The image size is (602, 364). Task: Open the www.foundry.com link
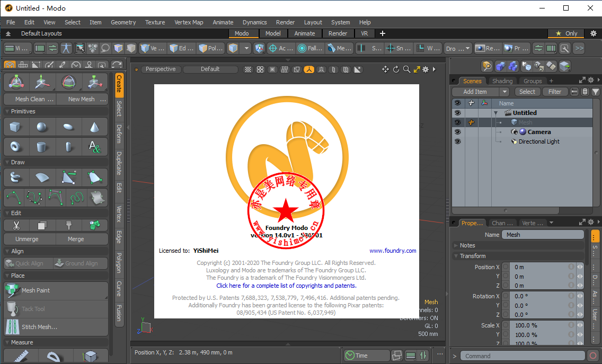tap(393, 251)
